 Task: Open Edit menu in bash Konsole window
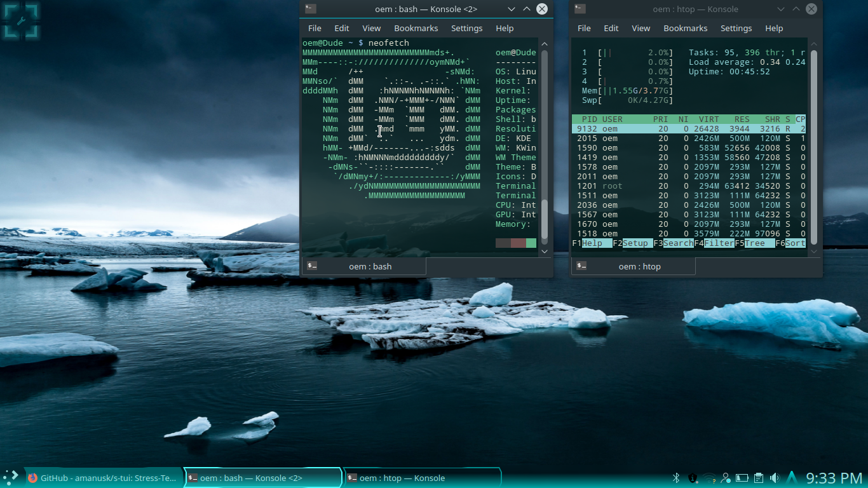(342, 28)
